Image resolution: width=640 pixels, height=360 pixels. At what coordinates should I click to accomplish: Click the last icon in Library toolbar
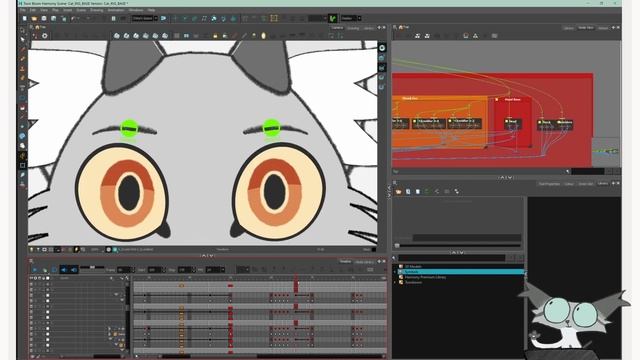(456, 191)
